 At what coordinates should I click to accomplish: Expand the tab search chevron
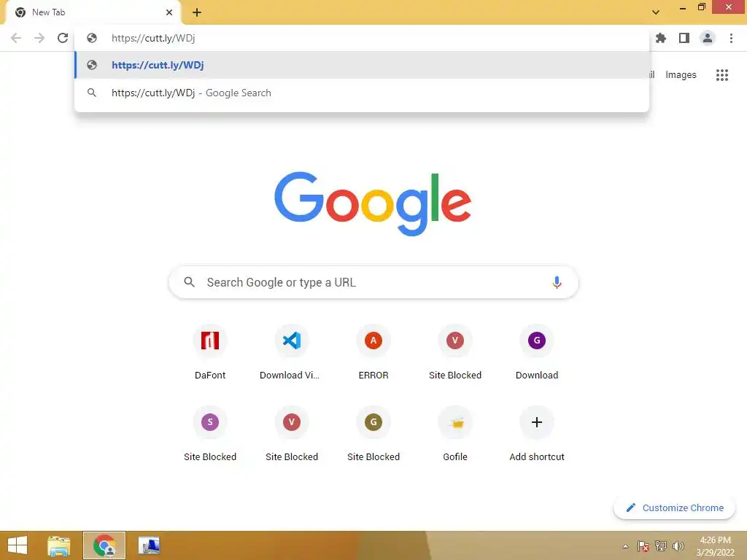point(656,12)
